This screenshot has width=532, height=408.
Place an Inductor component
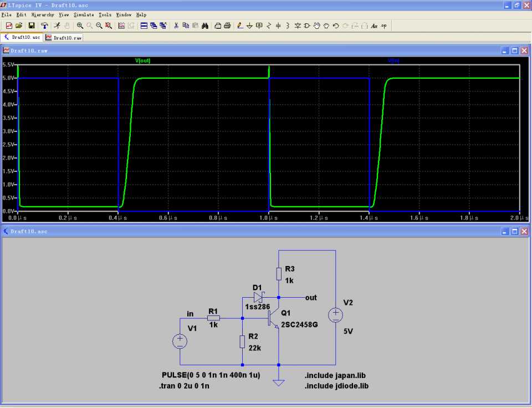(x=288, y=26)
